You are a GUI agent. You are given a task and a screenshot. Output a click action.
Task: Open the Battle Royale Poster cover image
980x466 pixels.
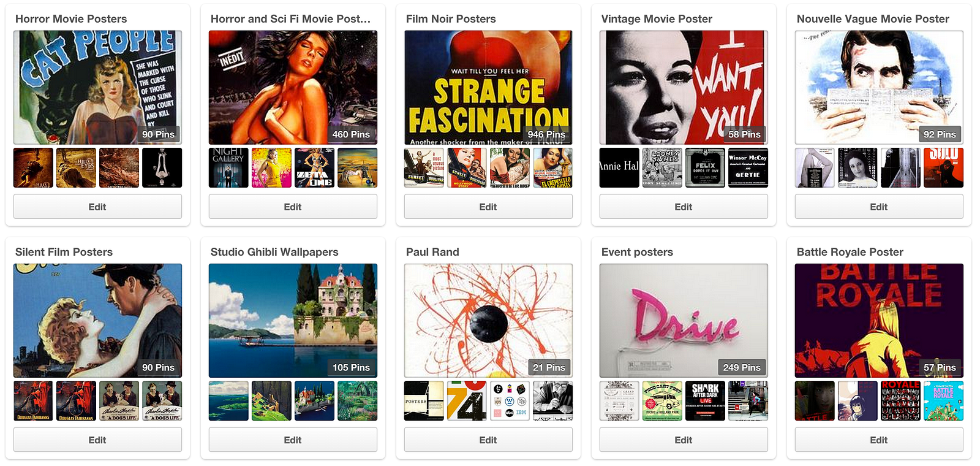click(x=879, y=321)
